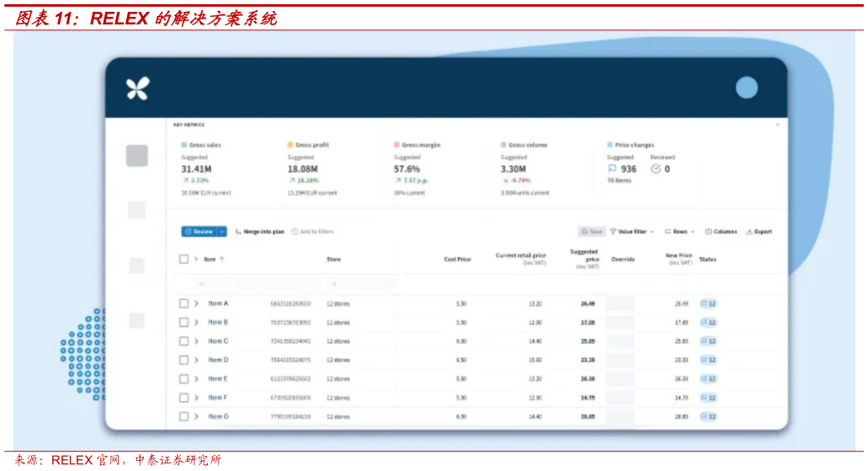Expand the Item B row chevron
Screen dimensions: 868x471
[196, 323]
